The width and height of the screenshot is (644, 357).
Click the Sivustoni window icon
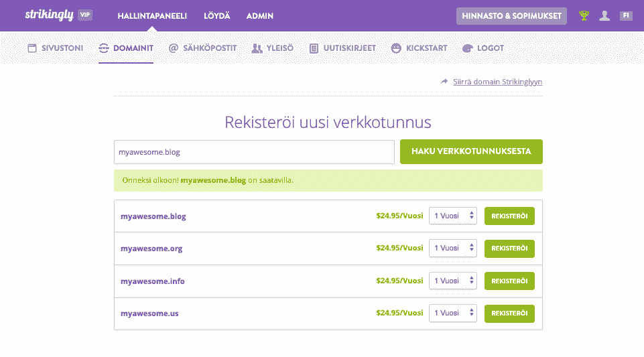[31, 48]
